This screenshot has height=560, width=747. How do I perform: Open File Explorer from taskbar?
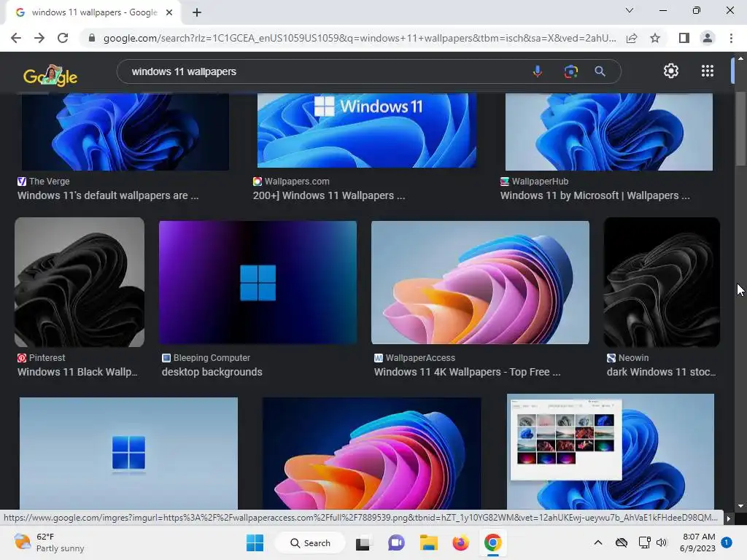[x=428, y=542]
